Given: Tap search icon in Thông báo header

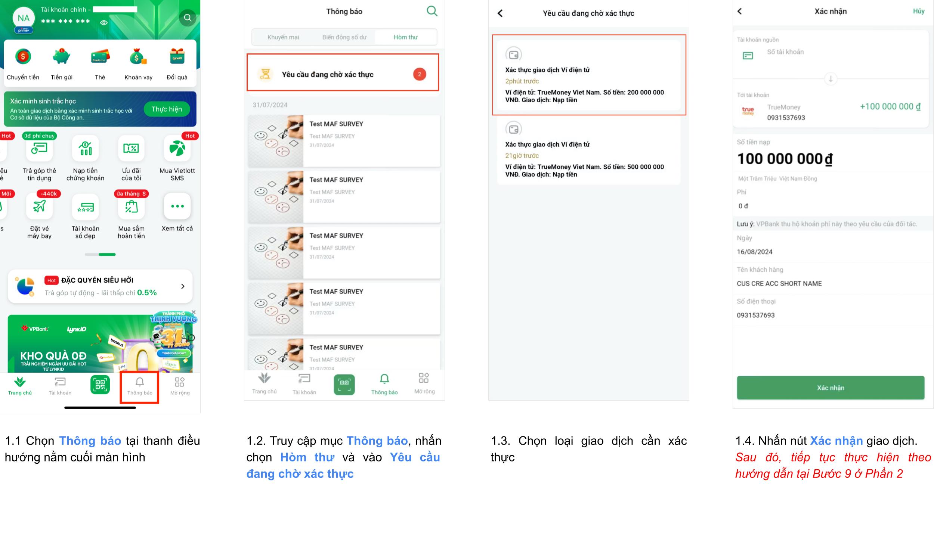Looking at the screenshot, I should point(432,11).
